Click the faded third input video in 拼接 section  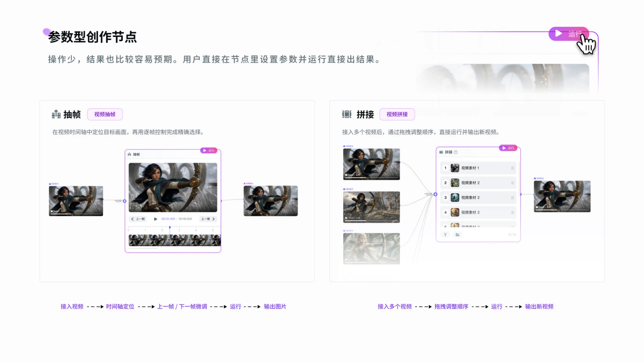click(371, 249)
